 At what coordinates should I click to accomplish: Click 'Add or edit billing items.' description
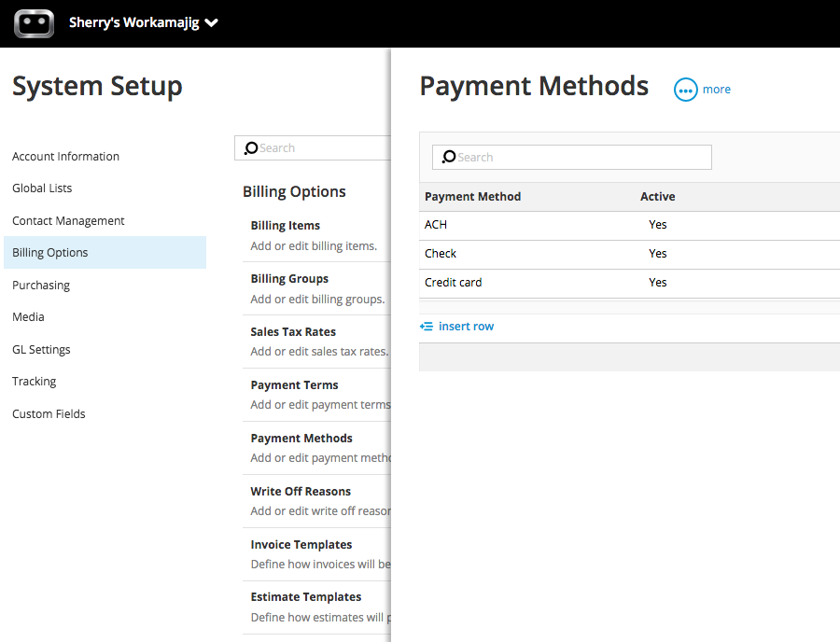click(314, 245)
